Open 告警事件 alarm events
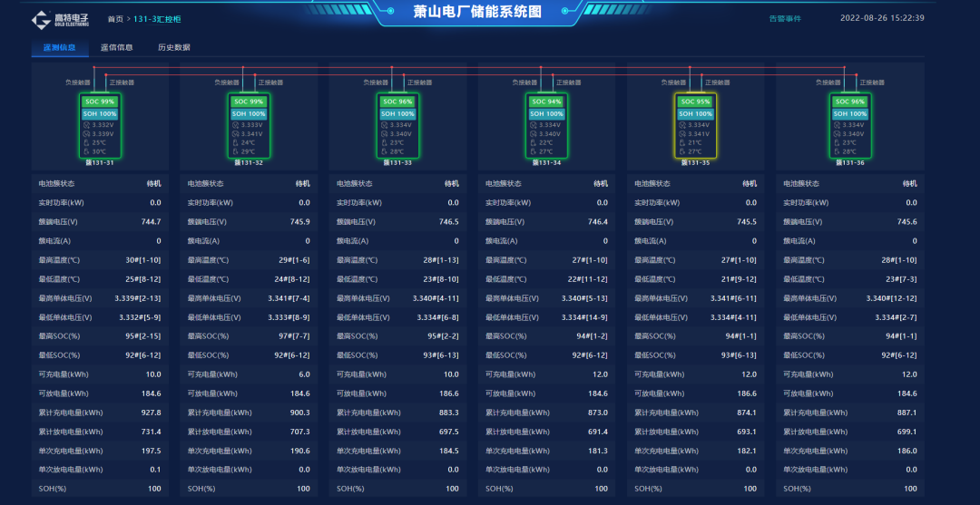 point(785,18)
